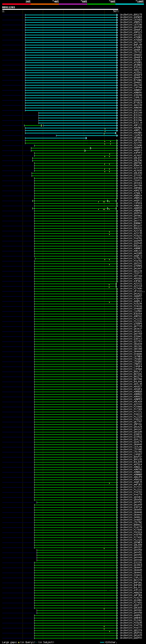Select hit UniRef100_A2ZD01
146x644 pixels.
(131, 72)
